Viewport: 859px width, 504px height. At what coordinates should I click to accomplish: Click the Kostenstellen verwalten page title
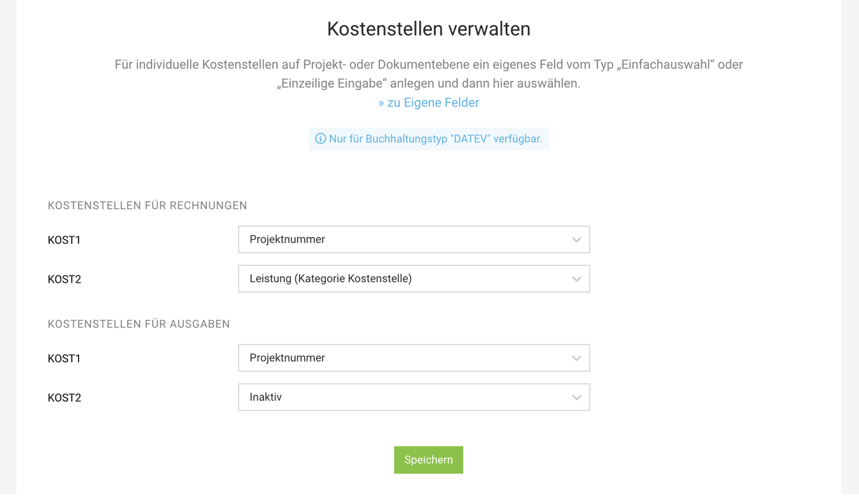pyautogui.click(x=429, y=28)
